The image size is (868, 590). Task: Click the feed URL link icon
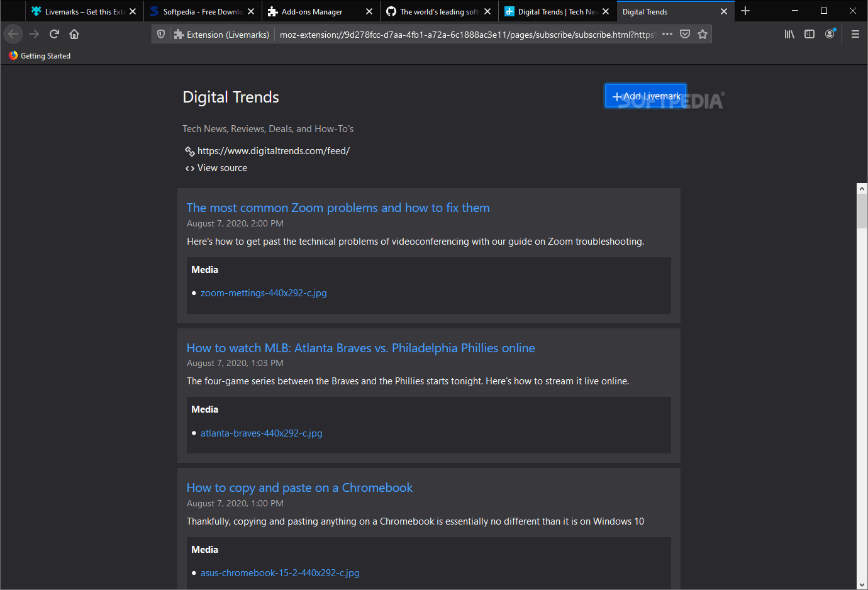[x=189, y=151]
